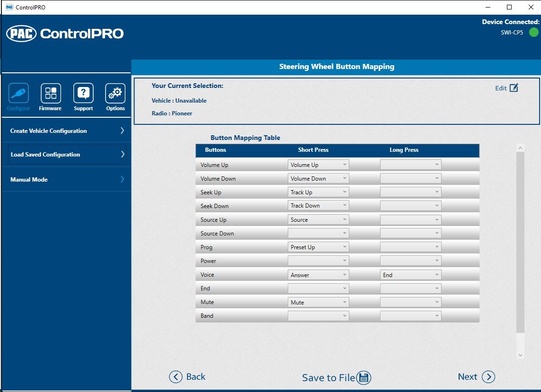Viewport: 541px width, 392px height.
Task: Open Mute short press dropdown
Action: (x=318, y=302)
